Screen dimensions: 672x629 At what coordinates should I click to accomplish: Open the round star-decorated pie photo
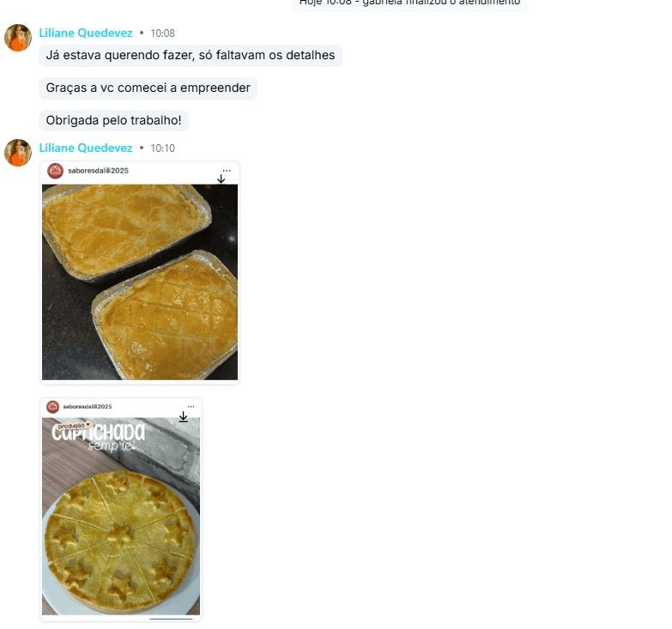click(121, 517)
